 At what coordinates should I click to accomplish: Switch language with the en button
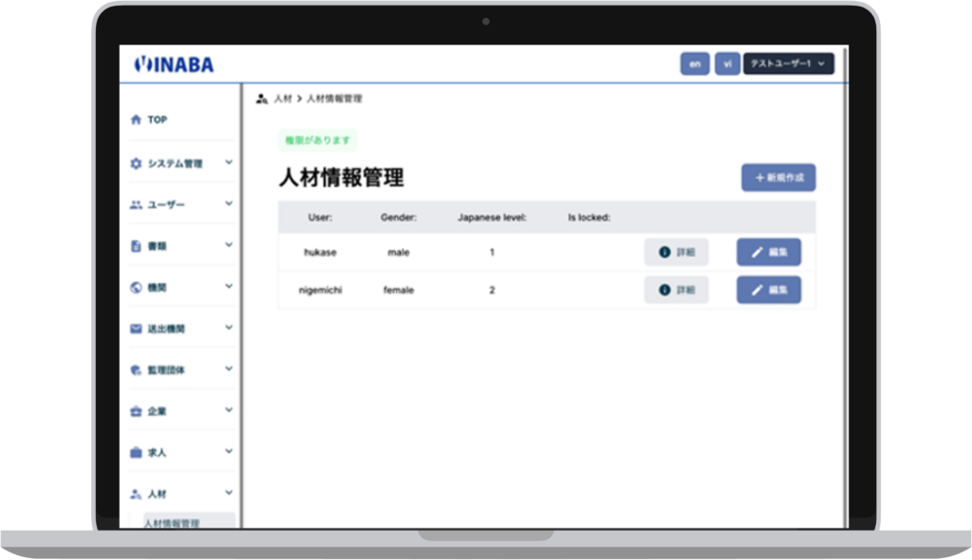695,64
